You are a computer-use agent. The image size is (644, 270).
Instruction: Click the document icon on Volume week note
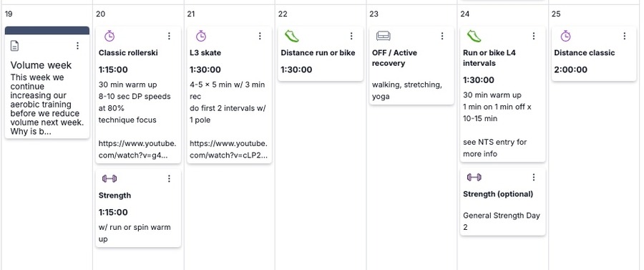coord(14,46)
